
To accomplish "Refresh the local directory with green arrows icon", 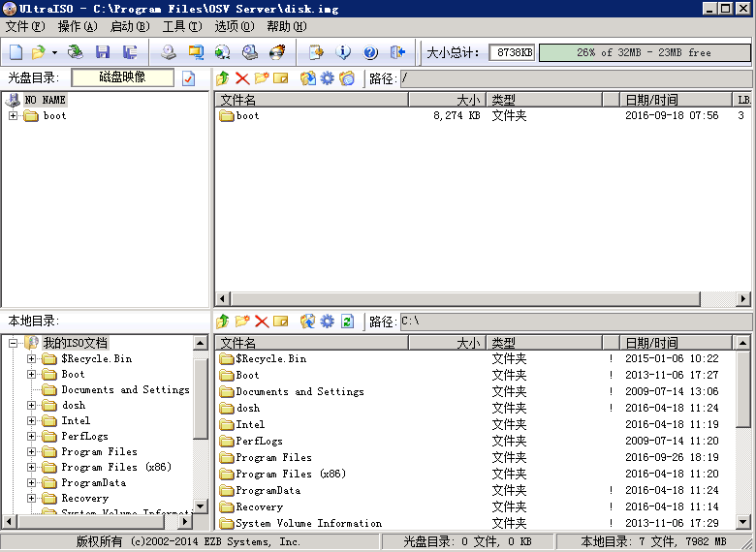I will click(x=347, y=321).
